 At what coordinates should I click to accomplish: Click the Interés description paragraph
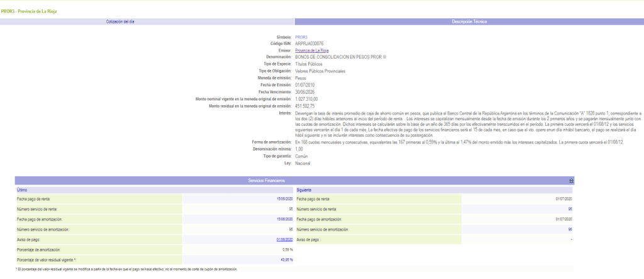coord(468,124)
